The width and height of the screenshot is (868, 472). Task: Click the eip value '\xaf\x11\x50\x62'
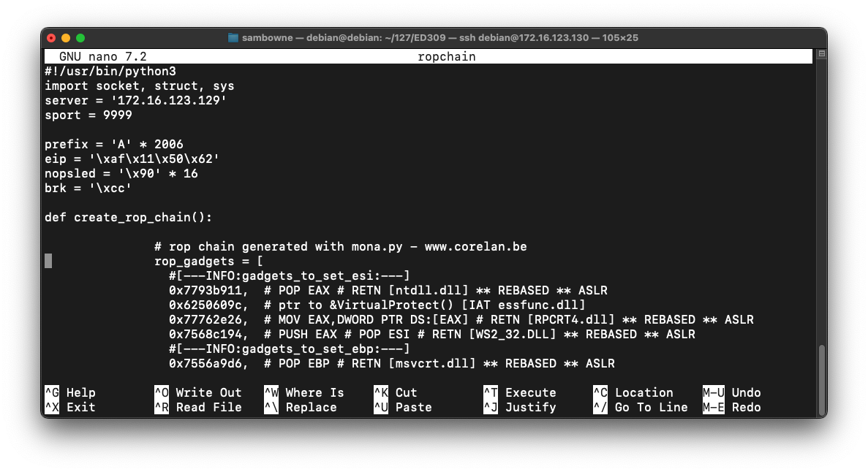(154, 159)
